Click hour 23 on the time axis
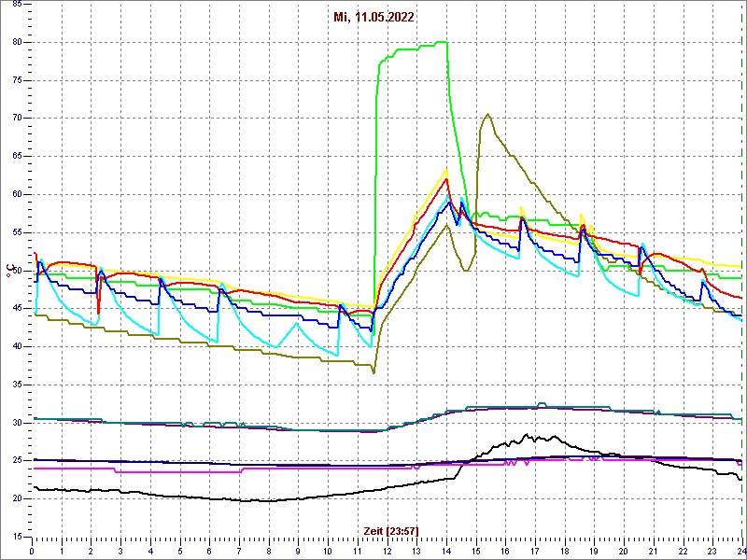This screenshot has height=560, width=747. click(712, 552)
